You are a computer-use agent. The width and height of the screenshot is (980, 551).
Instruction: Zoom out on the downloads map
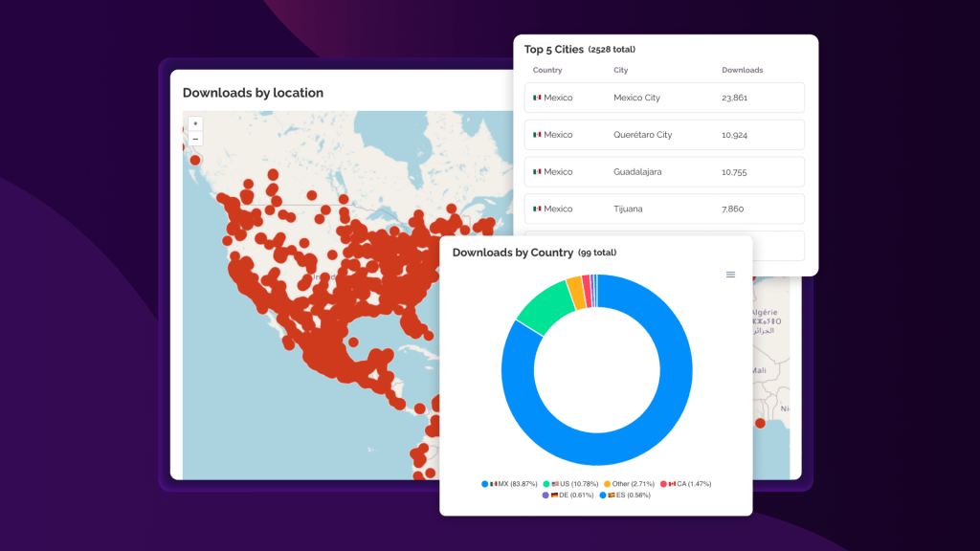(195, 139)
